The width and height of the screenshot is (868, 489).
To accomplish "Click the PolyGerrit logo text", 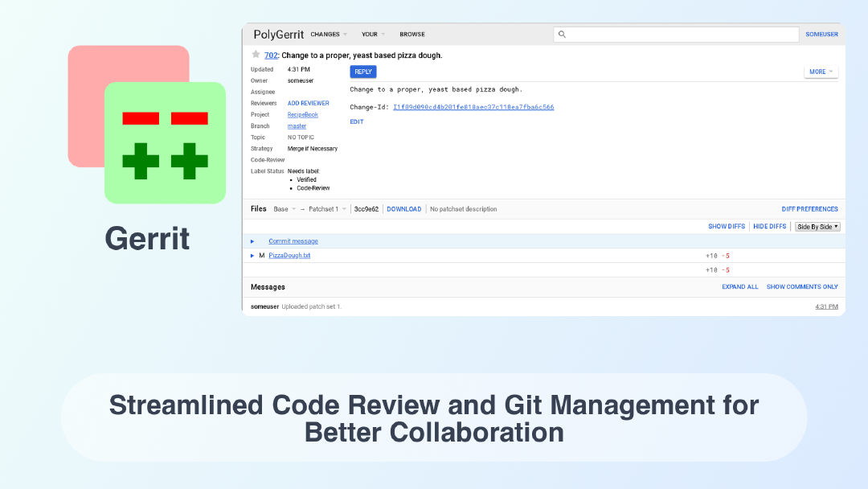I will pos(278,35).
